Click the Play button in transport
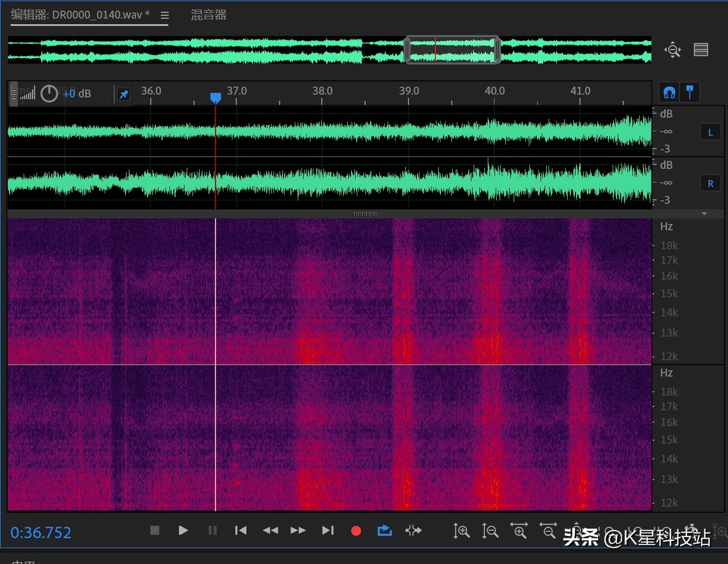 (x=183, y=530)
